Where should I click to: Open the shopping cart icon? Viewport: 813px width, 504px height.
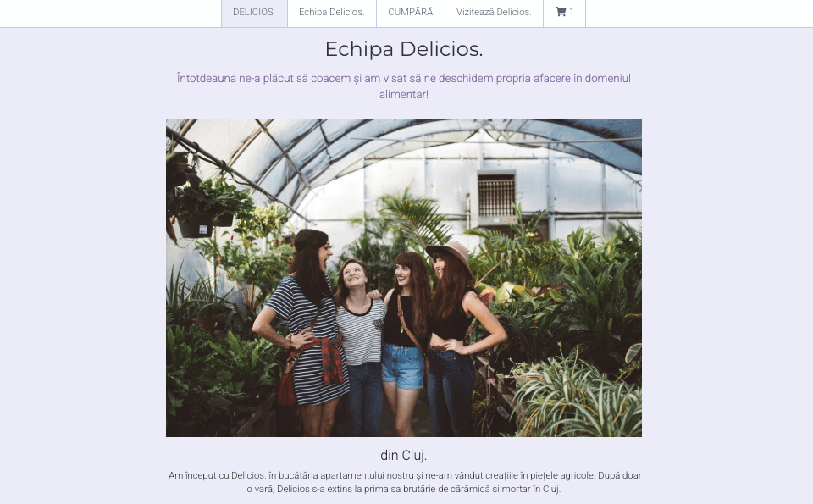pos(560,12)
